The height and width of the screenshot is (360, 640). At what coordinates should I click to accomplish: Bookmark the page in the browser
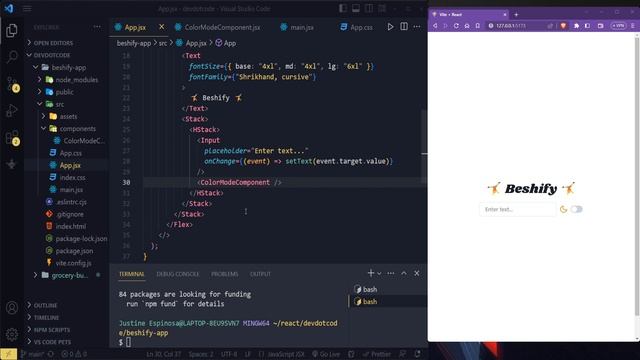478,26
